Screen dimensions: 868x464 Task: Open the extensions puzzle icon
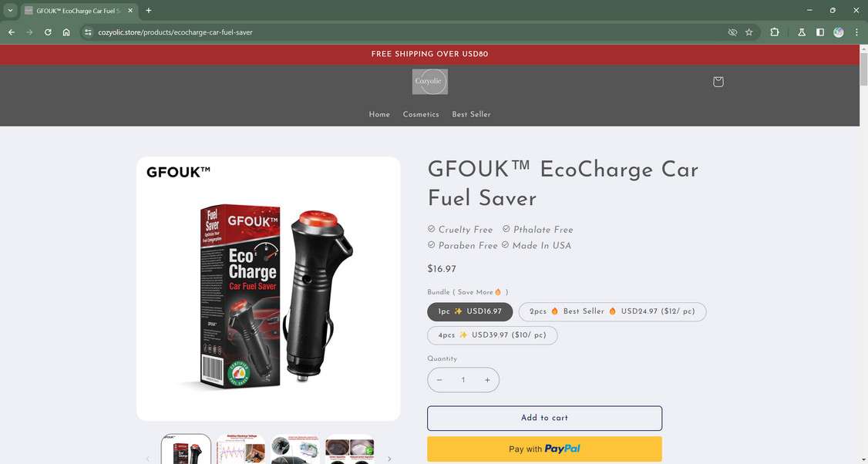pos(775,32)
